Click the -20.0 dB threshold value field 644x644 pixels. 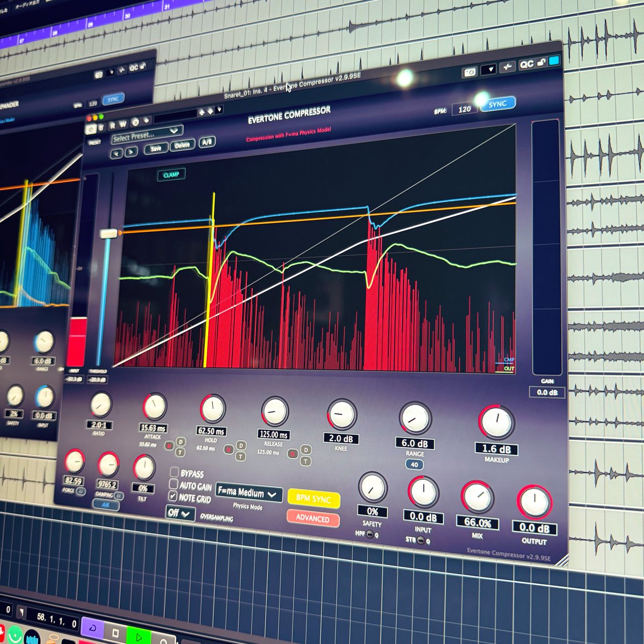(x=97, y=380)
